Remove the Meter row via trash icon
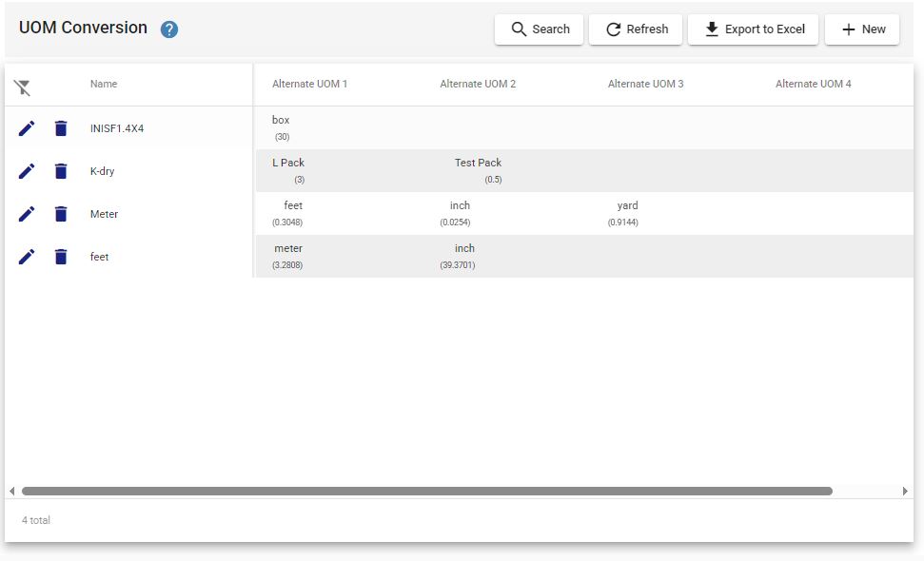This screenshot has height=561, width=924. pos(61,214)
